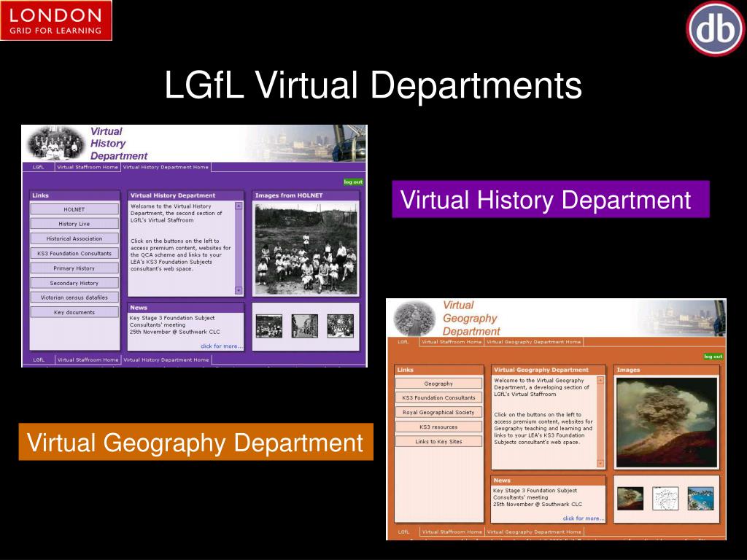Image resolution: width=747 pixels, height=560 pixels.
Task: Select LGfL tab at the bottom of the Geography page
Action: [x=403, y=532]
